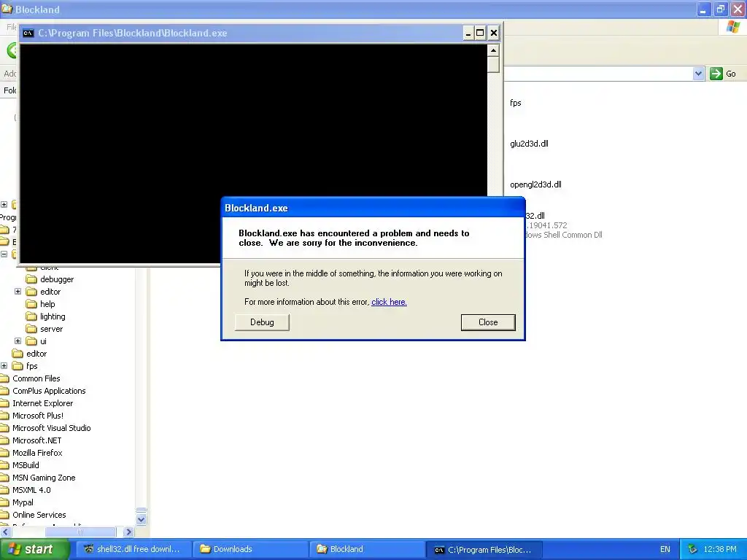The width and height of the screenshot is (747, 560).
Task: Select the Microsoft.NET folder
Action: [x=36, y=440]
